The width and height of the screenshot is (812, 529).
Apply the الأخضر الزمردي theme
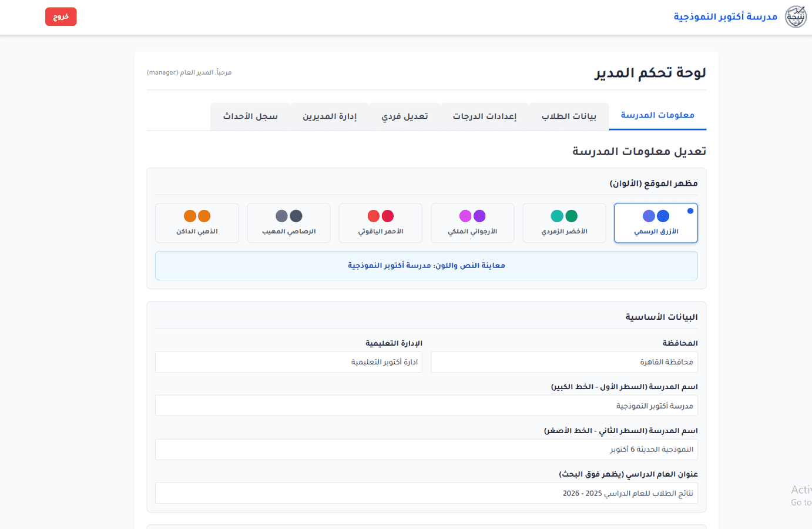pos(564,223)
